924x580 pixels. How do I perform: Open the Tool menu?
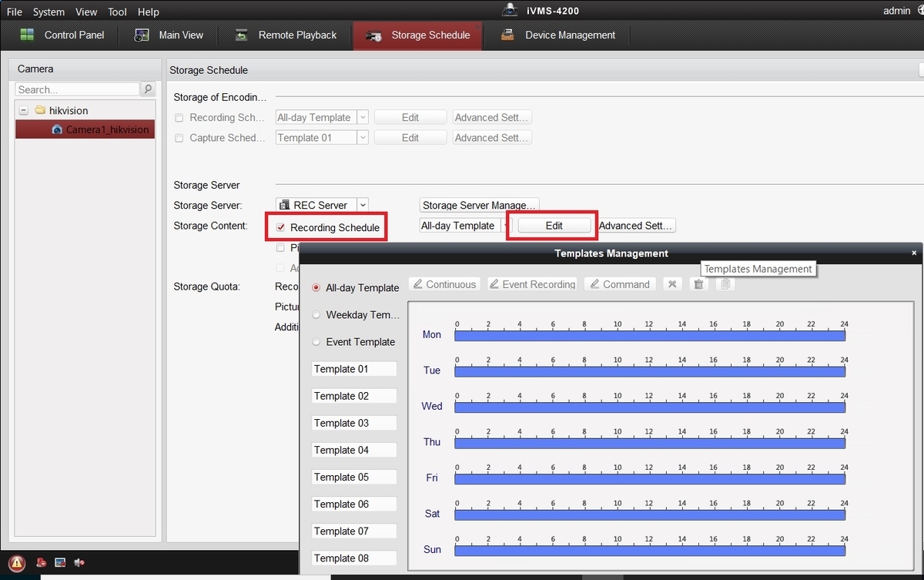tap(117, 12)
